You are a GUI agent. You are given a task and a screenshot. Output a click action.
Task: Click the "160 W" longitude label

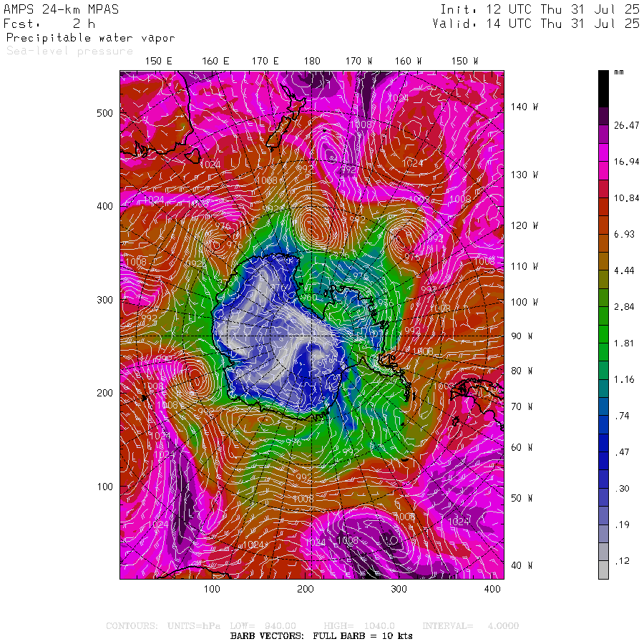click(x=408, y=61)
